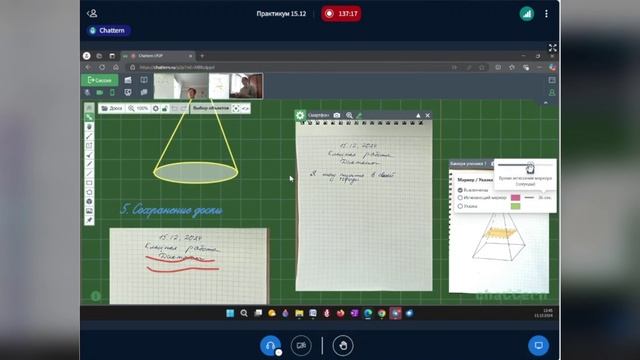Collapse smartphone window with triangle arrow
Image resolution: width=640 pixels, height=360 pixels.
click(418, 116)
